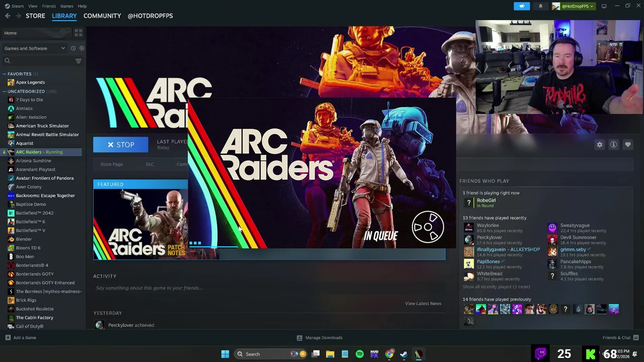Open the ARC Raiders Patch Notes featured thumbnail
Viewport: 644px width, 362px height.
tap(140, 224)
